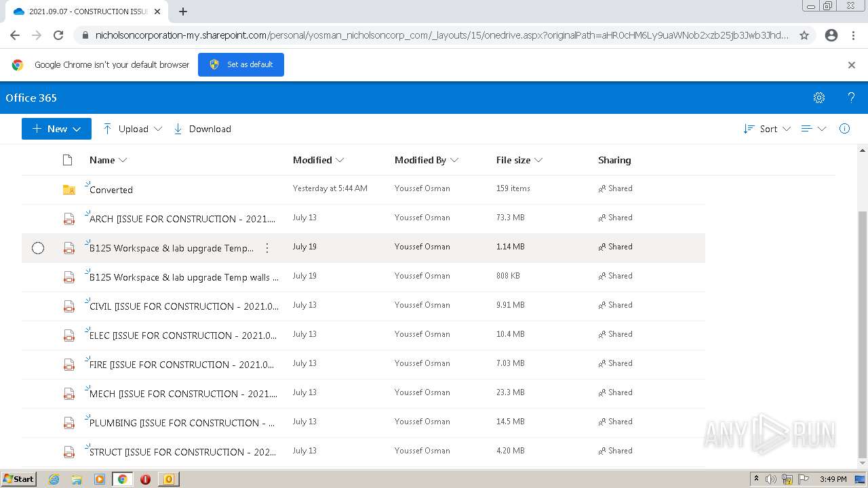
Task: Open the help question mark
Action: click(x=851, y=98)
